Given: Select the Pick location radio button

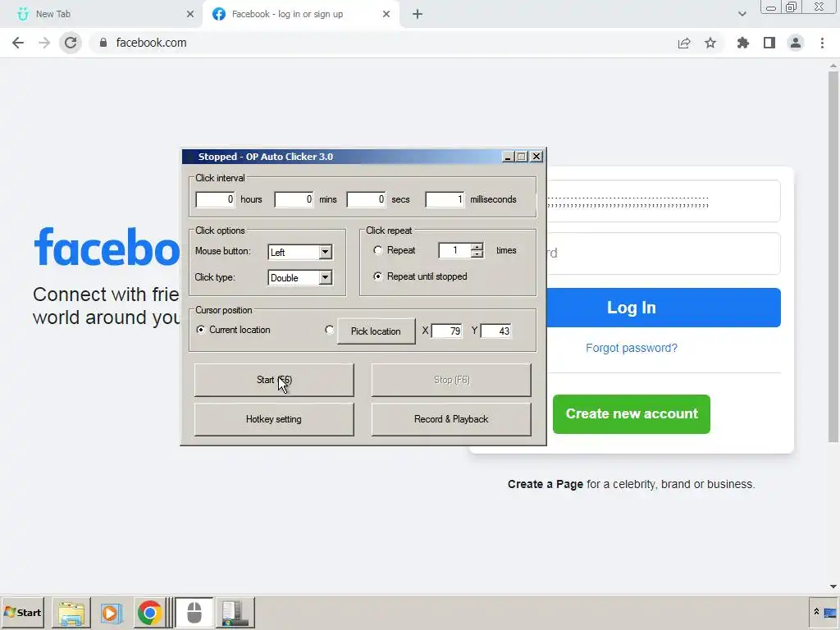Looking at the screenshot, I should tap(330, 330).
